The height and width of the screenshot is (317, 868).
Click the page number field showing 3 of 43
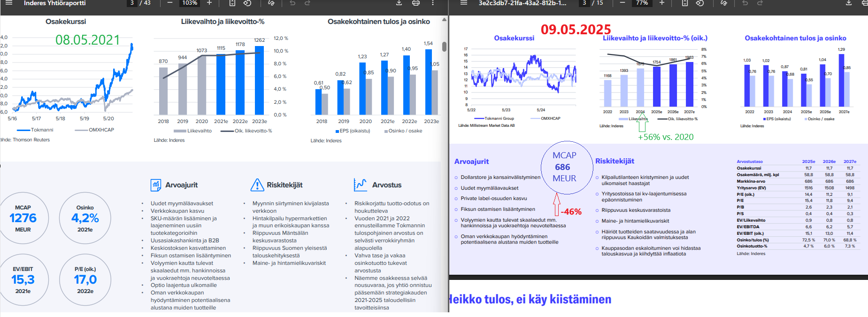click(x=132, y=3)
